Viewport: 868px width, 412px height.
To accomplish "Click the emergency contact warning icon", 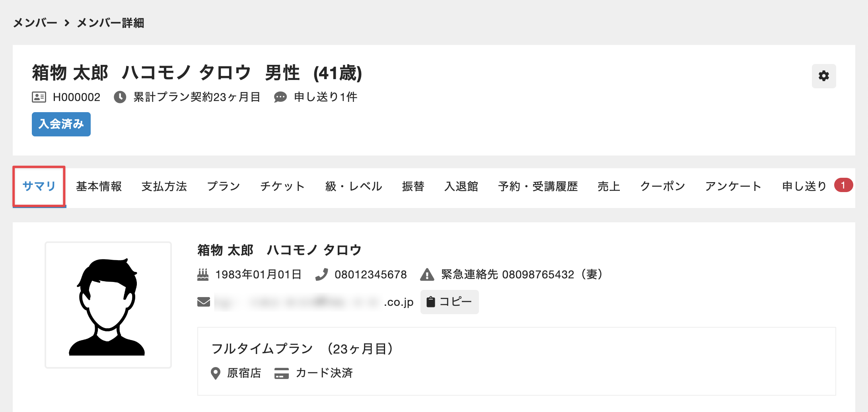I will 427,274.
